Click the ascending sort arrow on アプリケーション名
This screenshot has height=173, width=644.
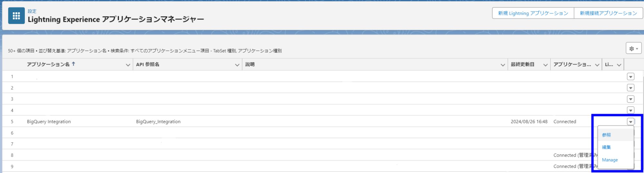73,64
